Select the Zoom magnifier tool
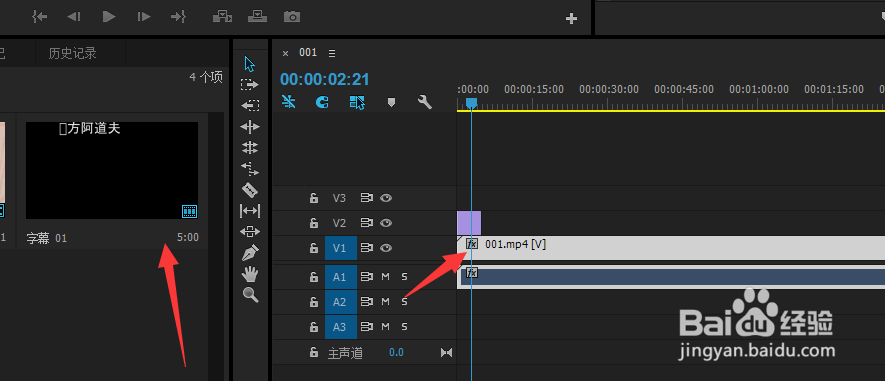 click(250, 294)
